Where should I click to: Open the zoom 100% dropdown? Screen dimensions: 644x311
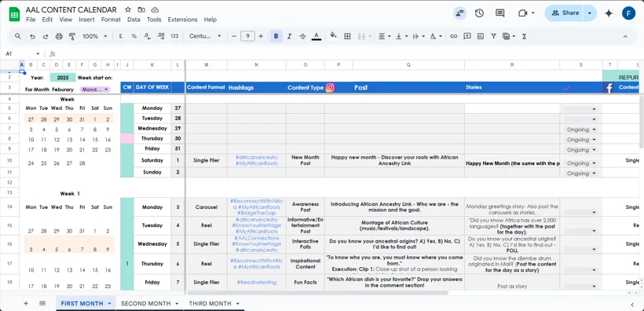pos(94,36)
